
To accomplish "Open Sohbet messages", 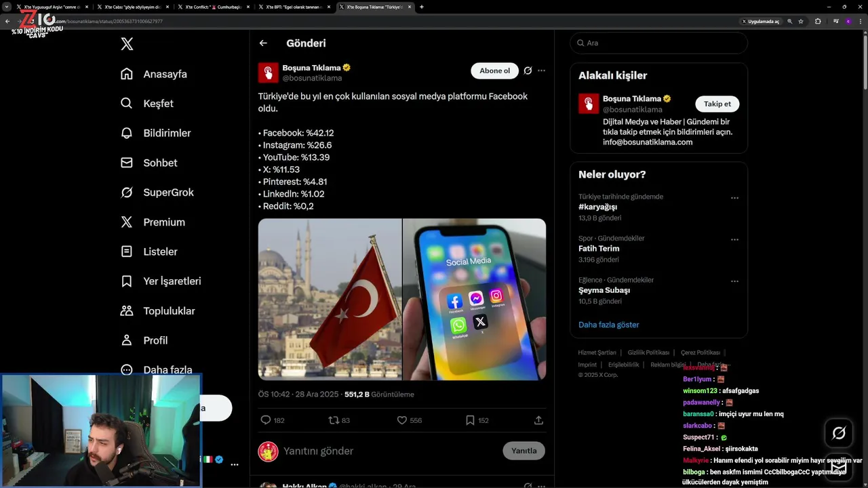I will [x=149, y=163].
